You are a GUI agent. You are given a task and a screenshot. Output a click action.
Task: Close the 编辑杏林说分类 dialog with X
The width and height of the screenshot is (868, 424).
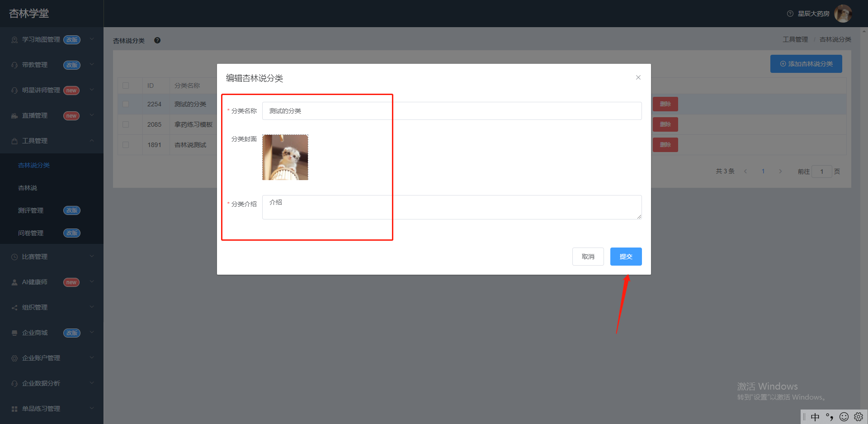638,77
